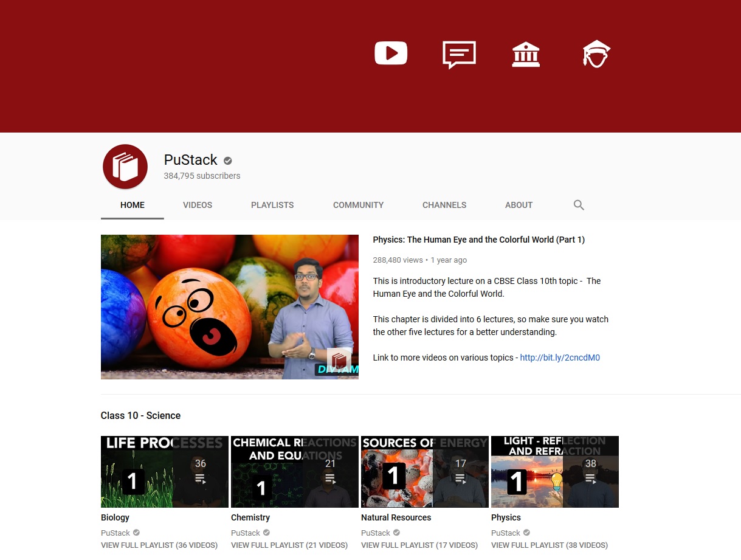Open the ABOUT tab
The height and width of the screenshot is (560, 741).
519,205
